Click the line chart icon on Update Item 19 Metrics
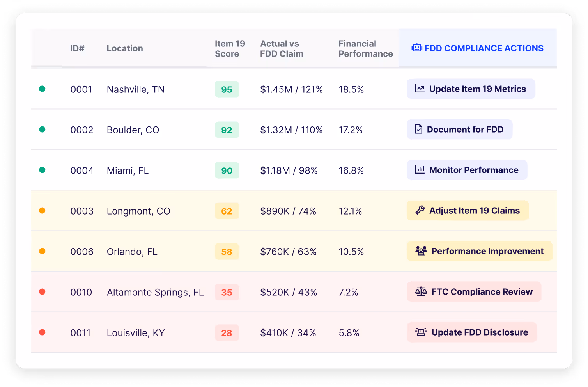 tap(420, 89)
